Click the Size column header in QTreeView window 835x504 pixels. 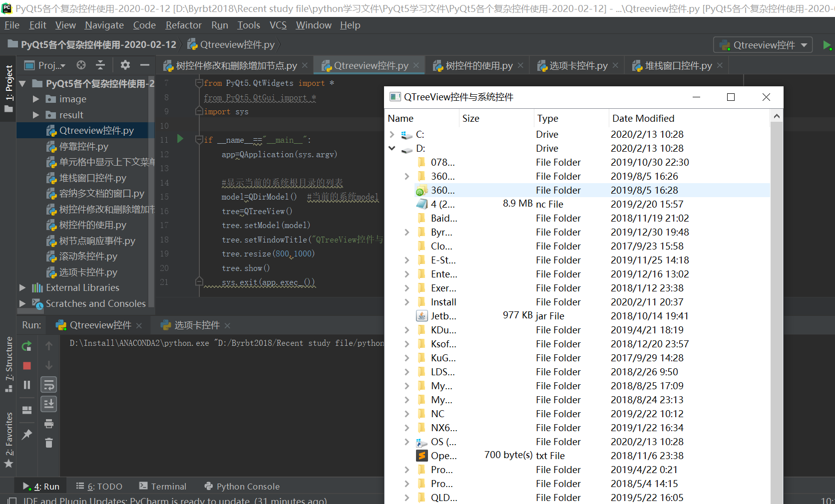(x=496, y=118)
